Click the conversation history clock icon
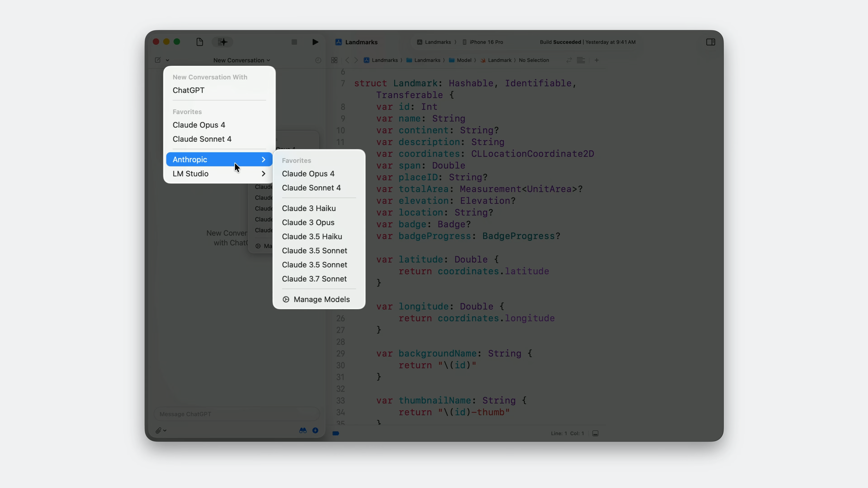 tap(318, 60)
